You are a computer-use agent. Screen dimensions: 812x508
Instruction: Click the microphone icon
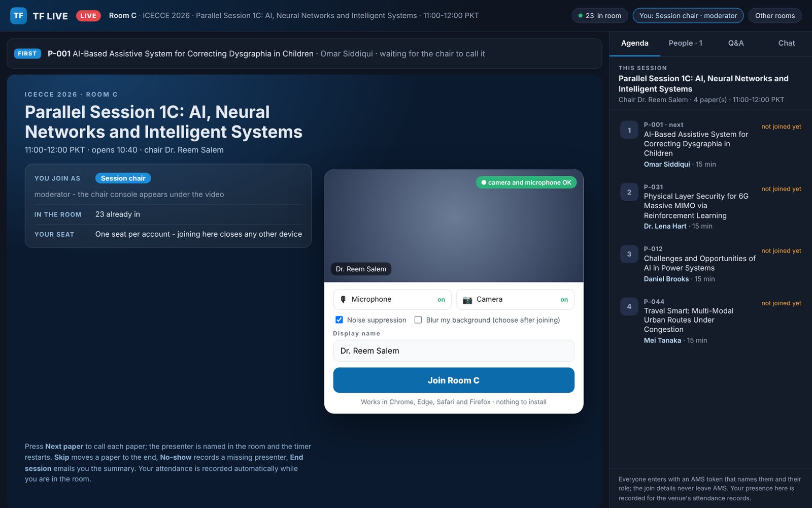click(x=343, y=300)
